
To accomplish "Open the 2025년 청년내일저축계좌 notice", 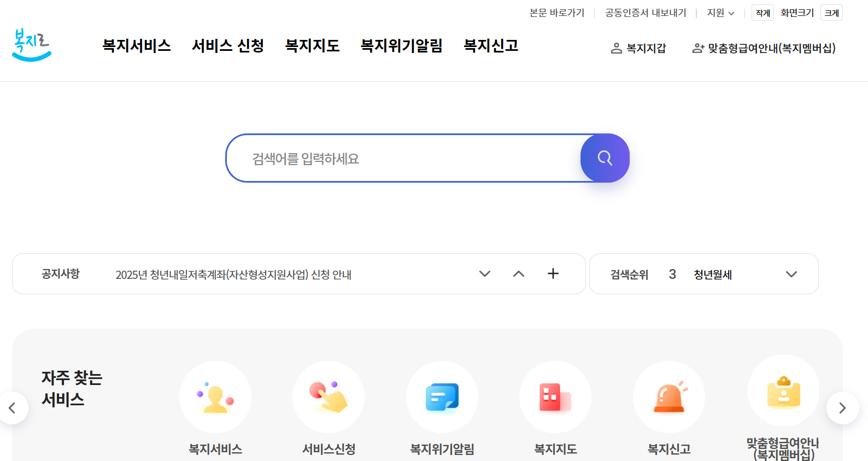I will [233, 275].
